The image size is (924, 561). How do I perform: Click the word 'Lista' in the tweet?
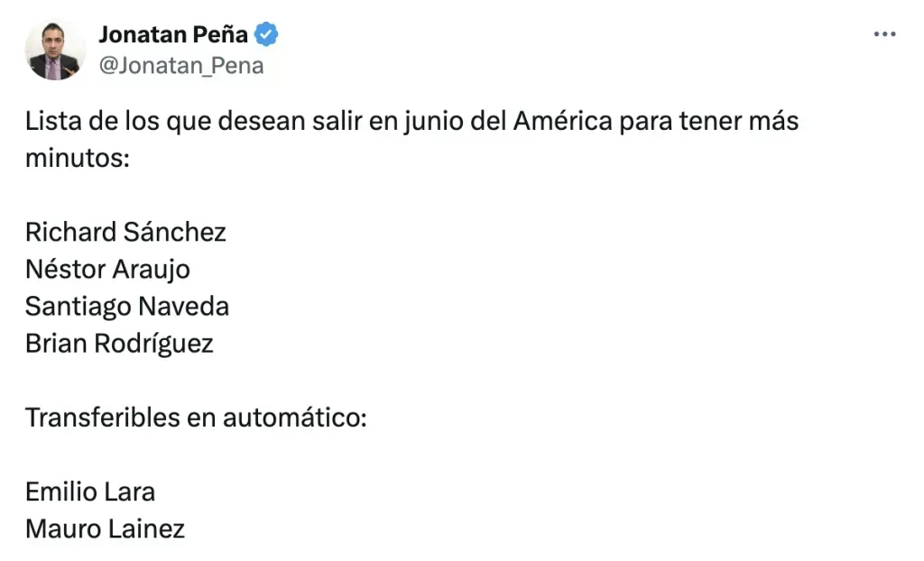pos(52,121)
